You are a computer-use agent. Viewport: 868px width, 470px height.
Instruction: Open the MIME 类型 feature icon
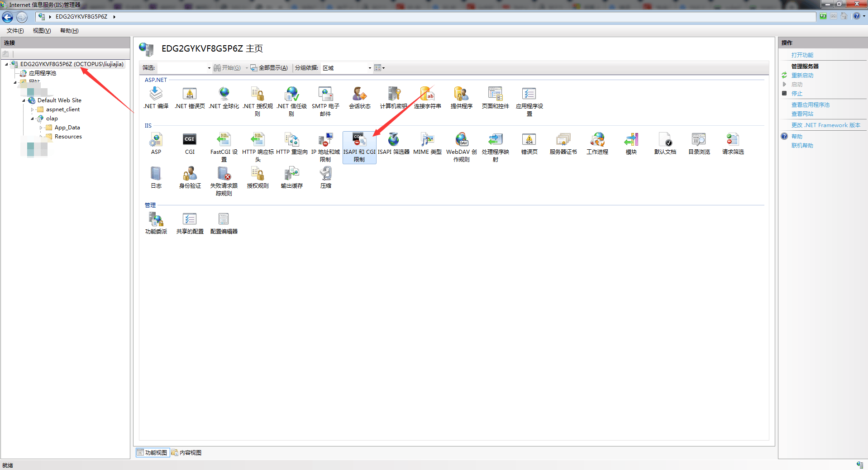(427, 140)
